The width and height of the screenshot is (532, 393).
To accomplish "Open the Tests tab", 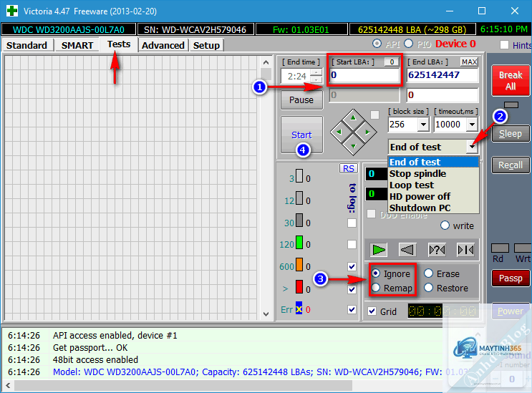I will click(x=119, y=44).
